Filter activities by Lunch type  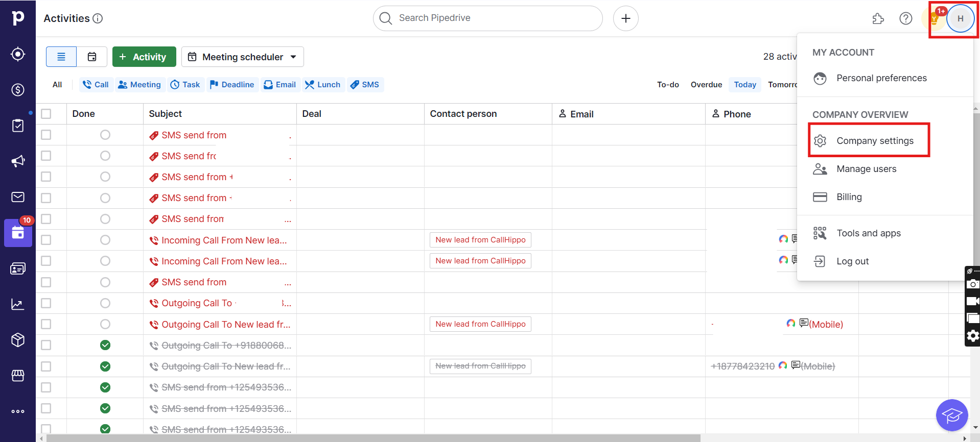point(323,85)
